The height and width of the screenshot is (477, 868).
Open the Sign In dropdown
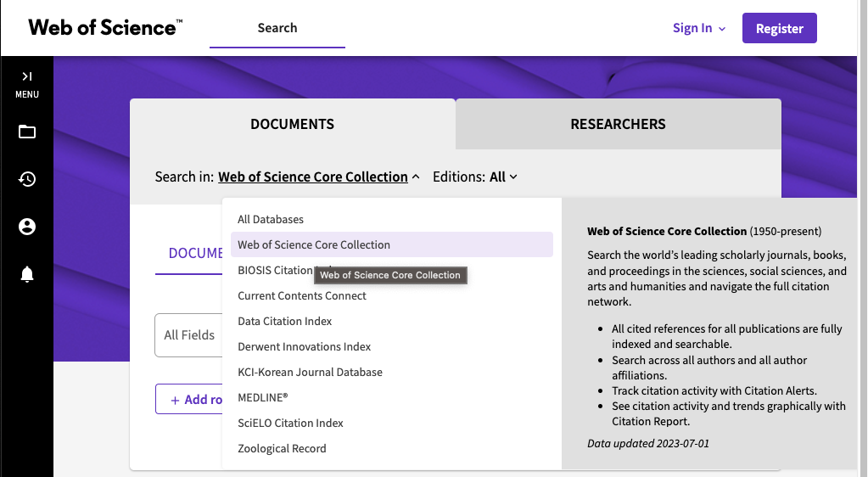pyautogui.click(x=698, y=28)
